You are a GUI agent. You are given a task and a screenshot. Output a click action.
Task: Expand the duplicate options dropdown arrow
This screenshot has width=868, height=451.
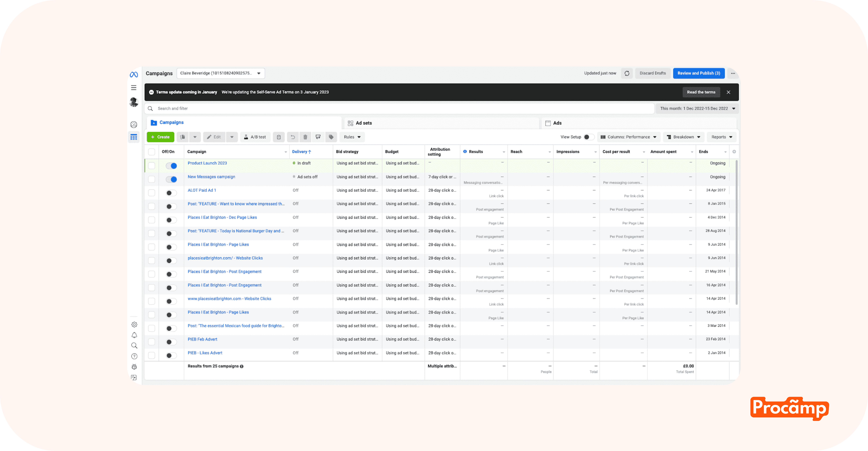pyautogui.click(x=195, y=137)
